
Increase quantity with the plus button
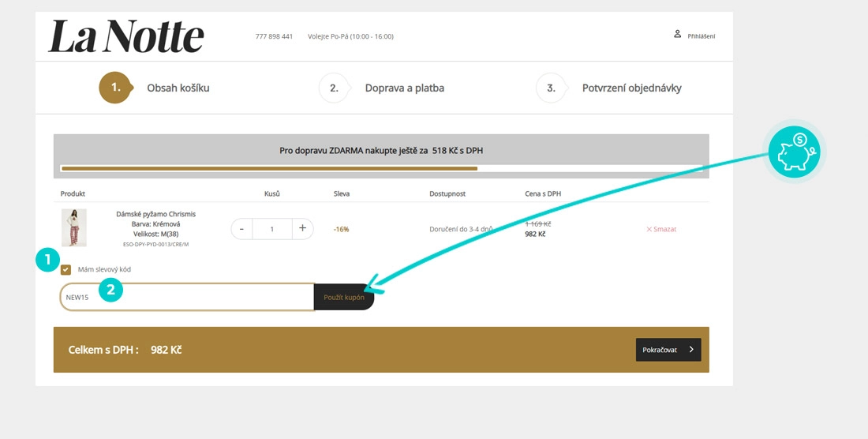tap(302, 229)
